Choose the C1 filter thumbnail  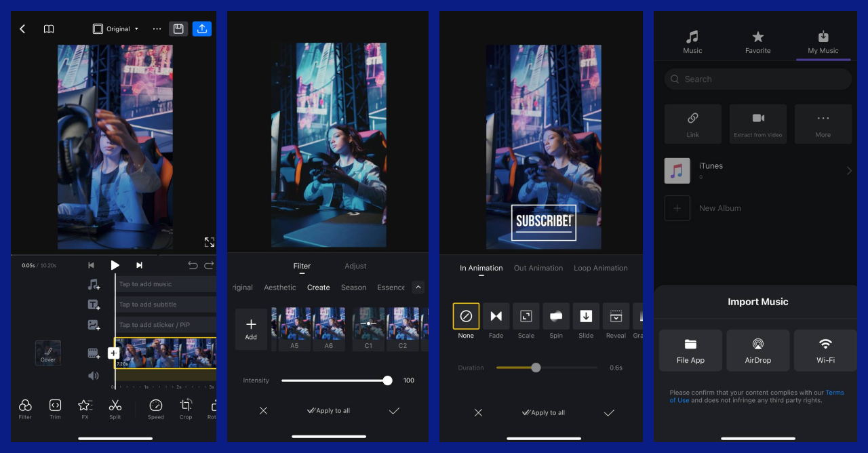click(369, 329)
